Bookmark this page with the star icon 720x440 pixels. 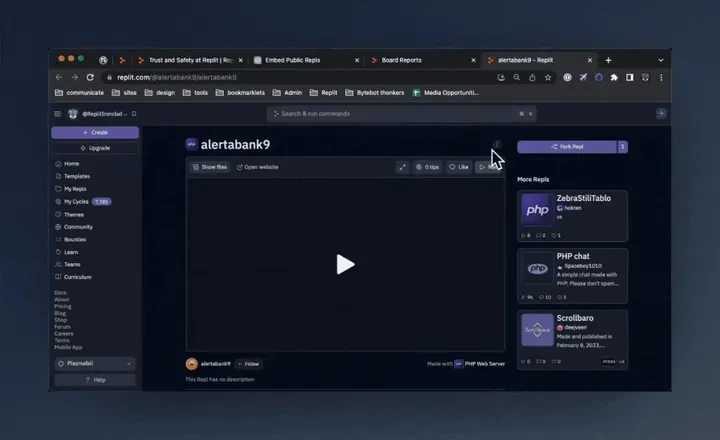point(548,78)
